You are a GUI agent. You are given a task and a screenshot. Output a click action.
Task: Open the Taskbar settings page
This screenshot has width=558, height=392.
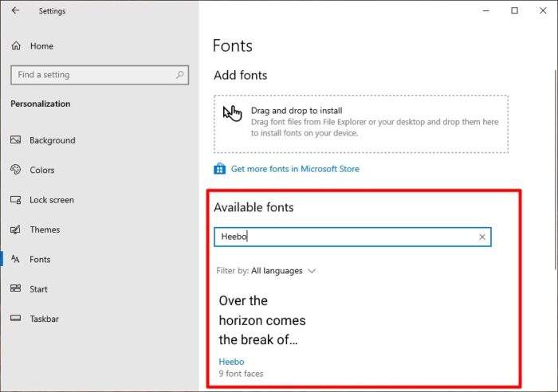click(44, 319)
